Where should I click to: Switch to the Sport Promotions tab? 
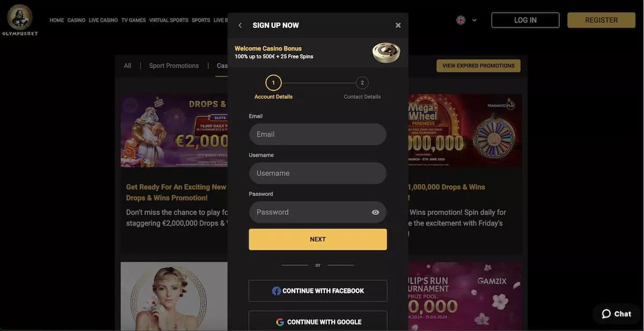click(174, 65)
